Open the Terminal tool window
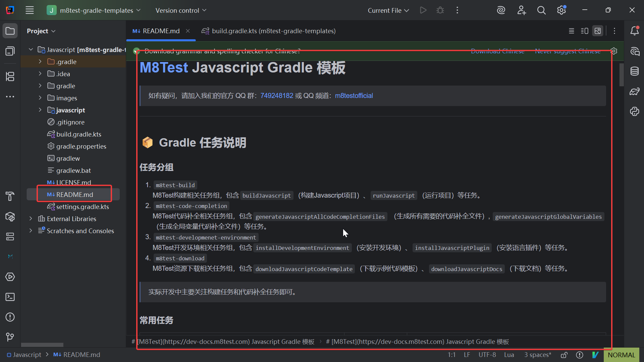Screen dimensions: 644x362 click(10, 297)
